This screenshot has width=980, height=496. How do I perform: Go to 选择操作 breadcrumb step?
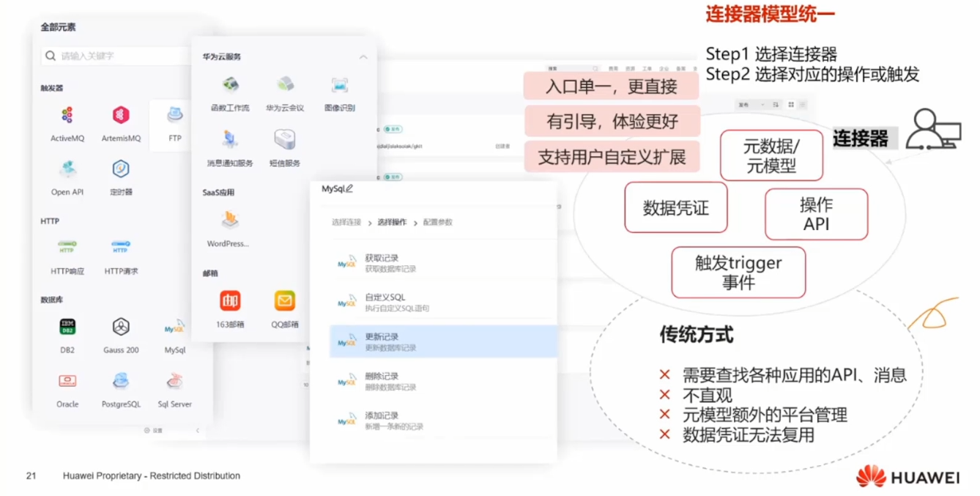click(x=392, y=222)
